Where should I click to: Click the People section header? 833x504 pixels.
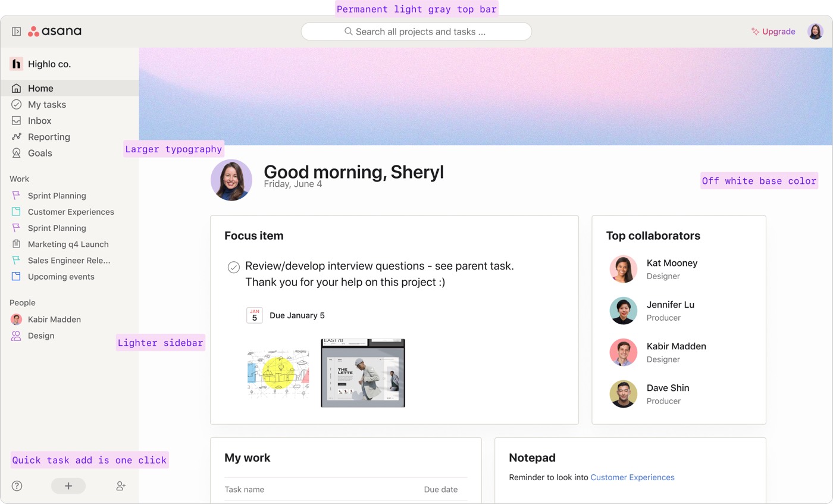tap(23, 303)
